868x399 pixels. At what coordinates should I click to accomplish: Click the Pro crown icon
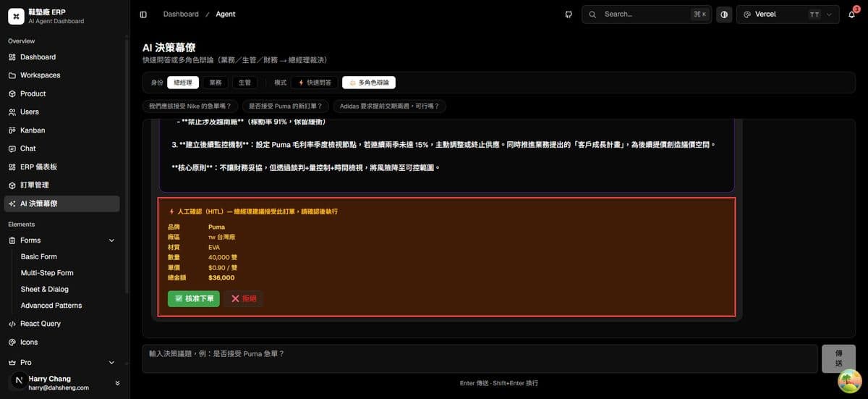tap(12, 362)
